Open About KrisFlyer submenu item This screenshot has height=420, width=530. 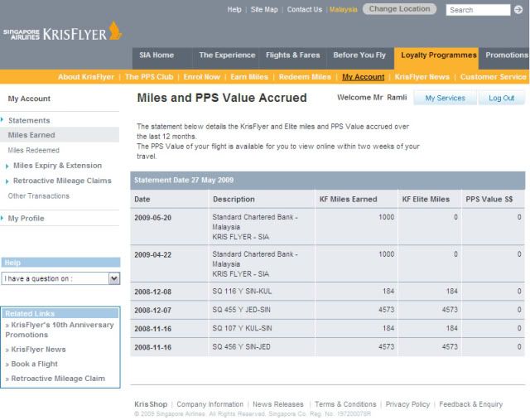(86, 77)
